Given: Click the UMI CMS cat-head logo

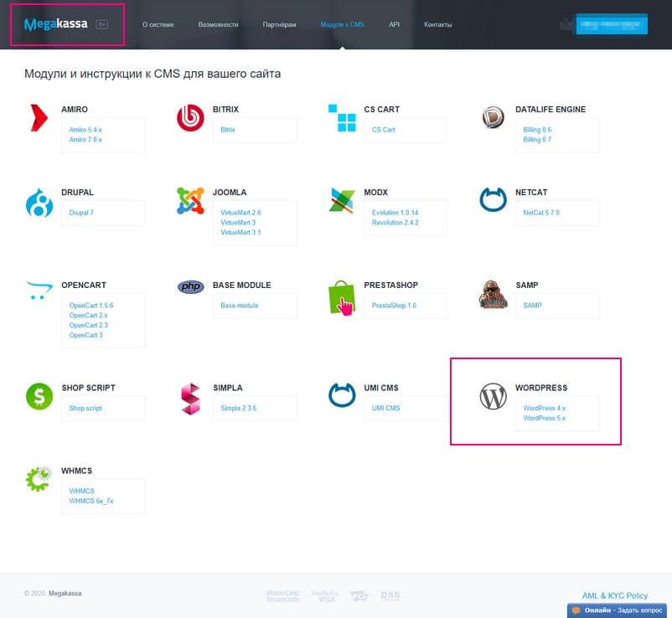Looking at the screenshot, I should (x=342, y=395).
